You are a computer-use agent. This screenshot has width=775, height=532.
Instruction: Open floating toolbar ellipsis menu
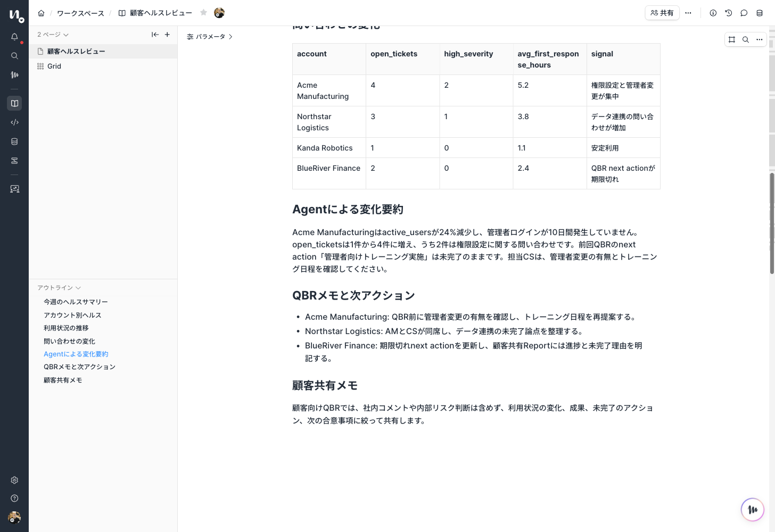760,39
